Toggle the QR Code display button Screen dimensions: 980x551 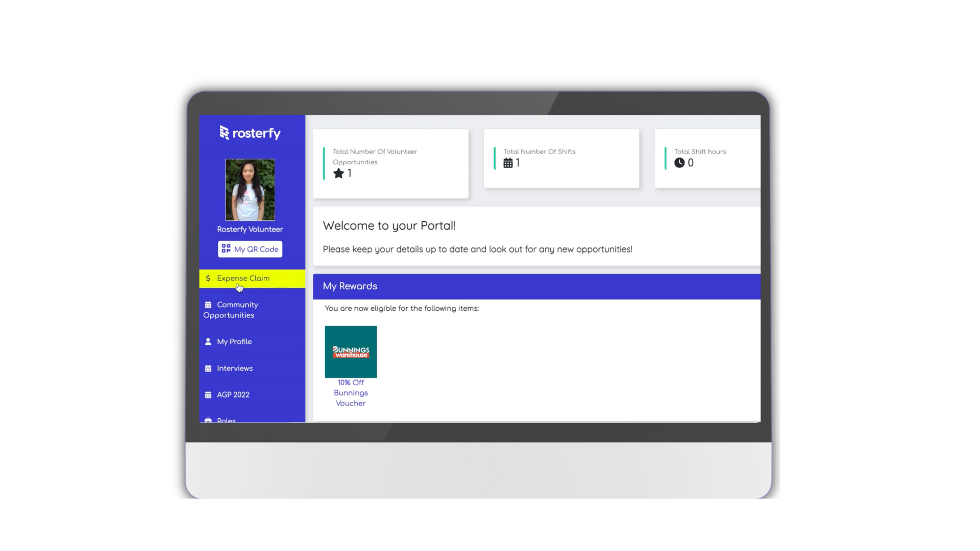click(250, 249)
